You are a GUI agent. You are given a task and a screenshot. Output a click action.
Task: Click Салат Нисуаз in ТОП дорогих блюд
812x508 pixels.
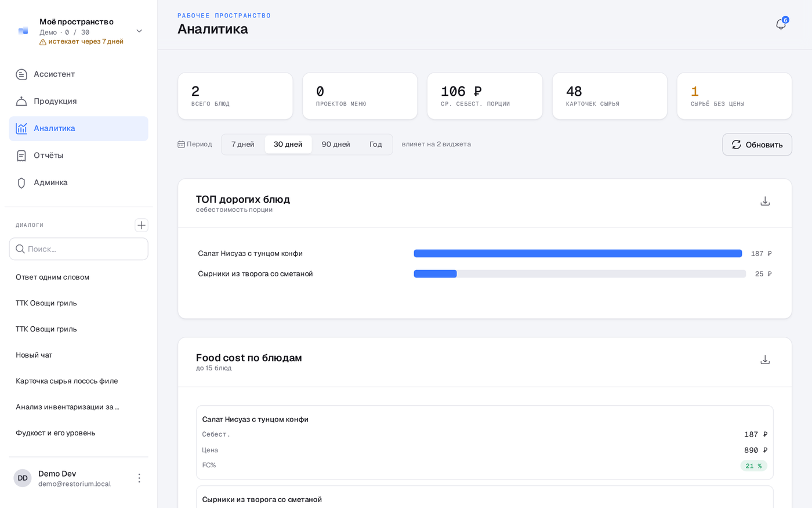[x=251, y=254]
